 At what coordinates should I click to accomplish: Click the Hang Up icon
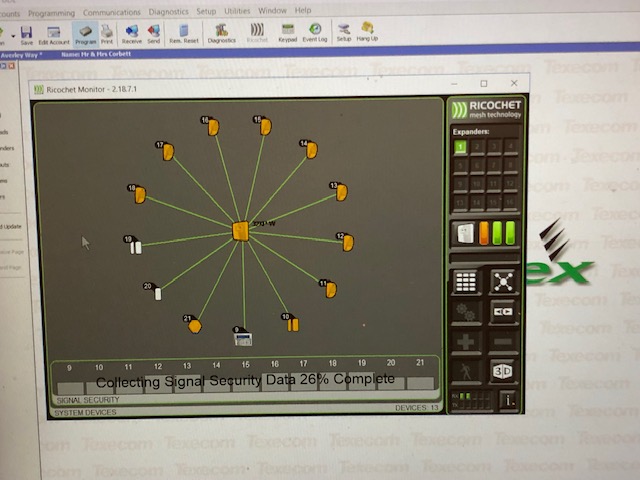point(367,32)
